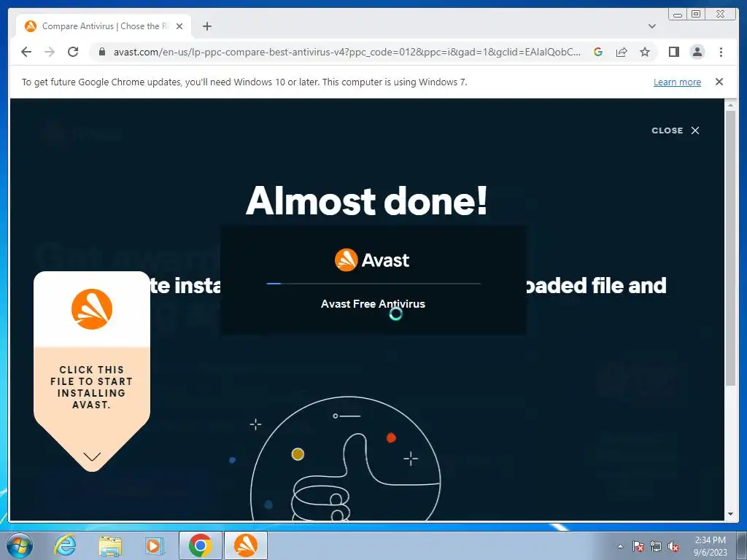
Task: Show hidden system tray icons
Action: point(620,546)
